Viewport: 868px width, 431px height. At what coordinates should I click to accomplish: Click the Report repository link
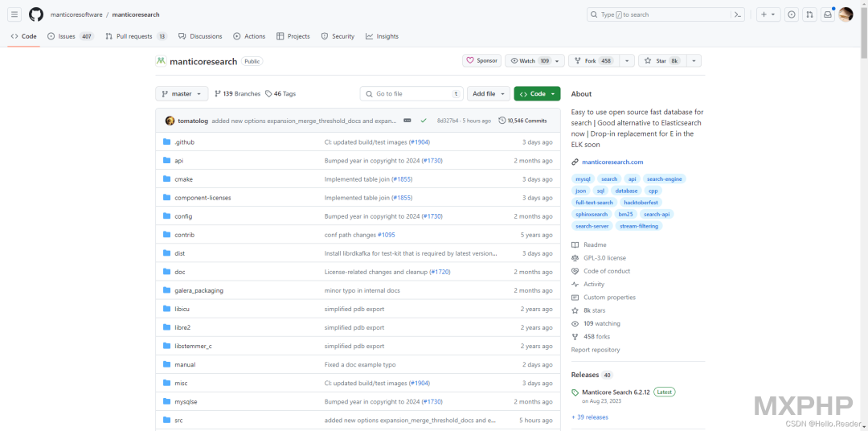click(x=596, y=350)
